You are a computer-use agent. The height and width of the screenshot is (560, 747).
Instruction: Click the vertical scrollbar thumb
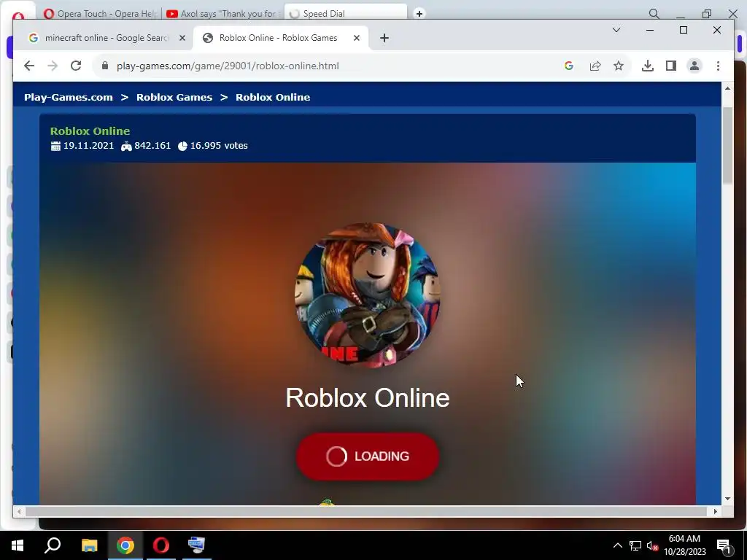[727, 145]
